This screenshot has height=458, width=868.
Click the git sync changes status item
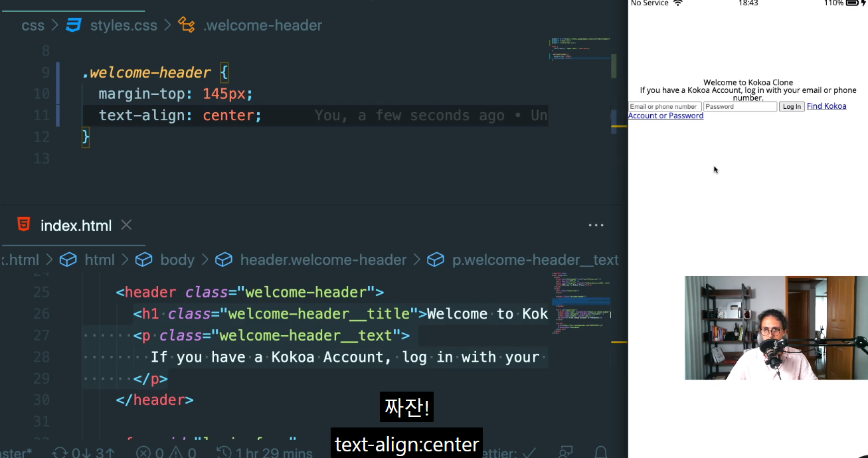click(84, 453)
